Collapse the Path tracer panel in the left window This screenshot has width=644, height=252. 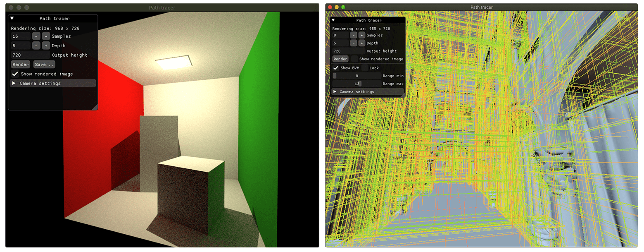pyautogui.click(x=12, y=18)
